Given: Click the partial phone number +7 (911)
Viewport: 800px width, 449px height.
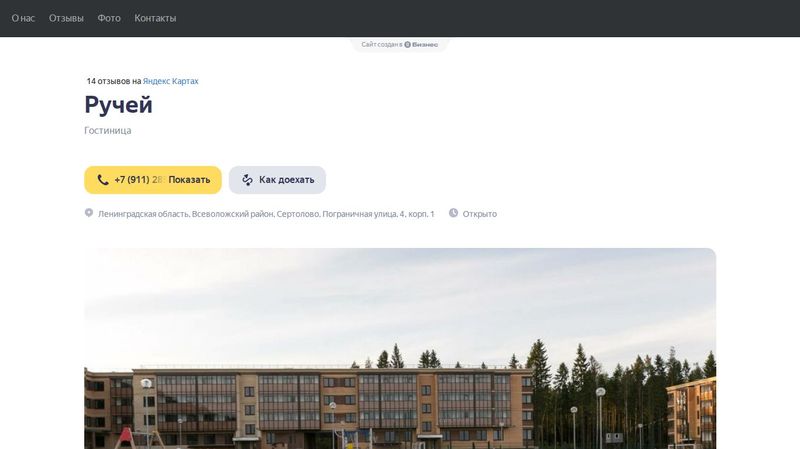Looking at the screenshot, I should pos(132,180).
